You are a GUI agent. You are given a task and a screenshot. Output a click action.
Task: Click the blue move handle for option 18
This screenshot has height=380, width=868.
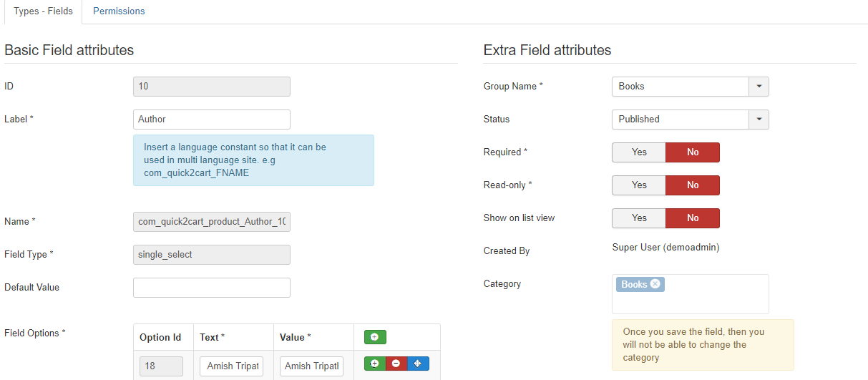419,364
